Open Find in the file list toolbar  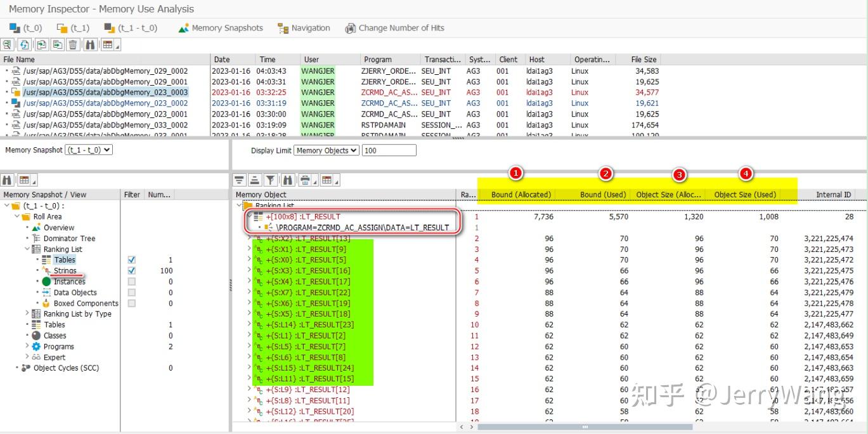point(89,44)
